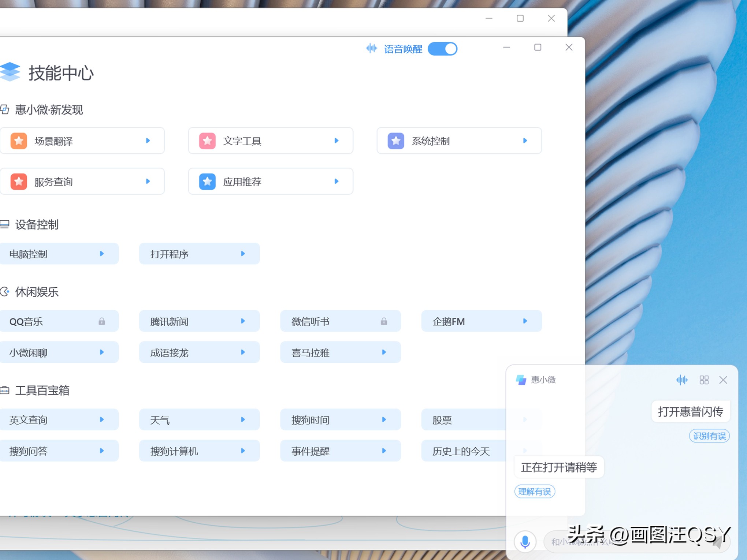Expand the 企鹅FM skill
747x560 pixels.
525,321
